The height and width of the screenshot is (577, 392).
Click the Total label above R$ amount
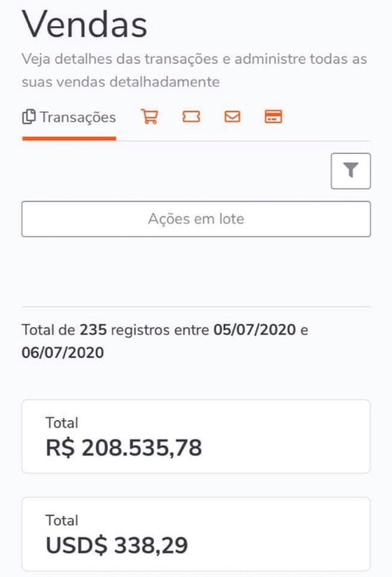click(62, 423)
